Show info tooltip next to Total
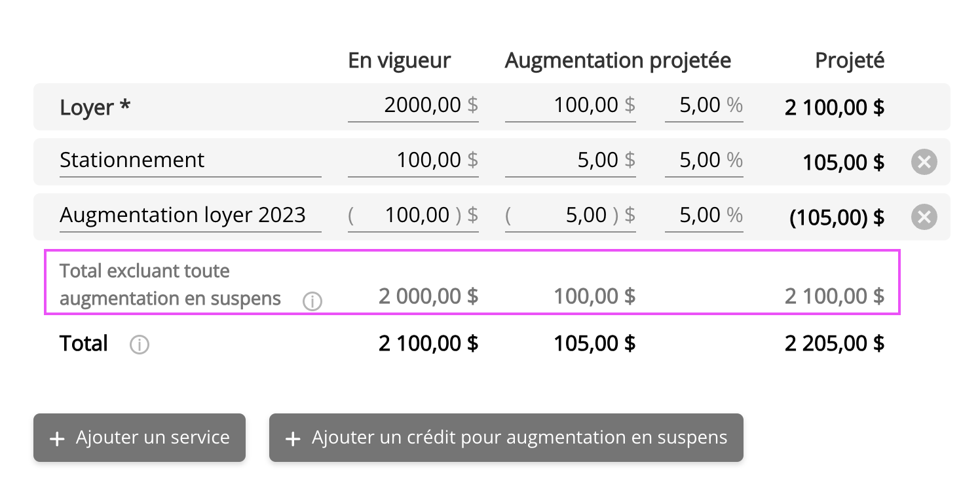The width and height of the screenshot is (980, 494). coord(139,344)
